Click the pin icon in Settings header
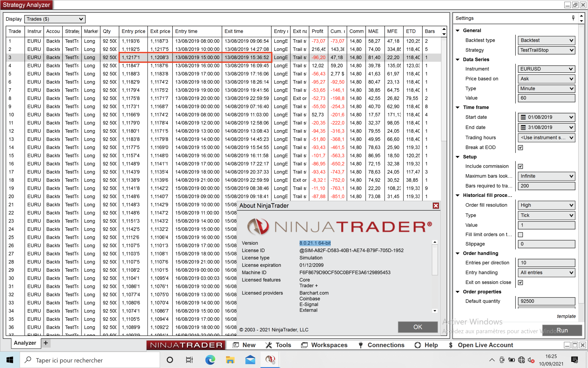This screenshot has height=368, width=588. click(x=573, y=18)
